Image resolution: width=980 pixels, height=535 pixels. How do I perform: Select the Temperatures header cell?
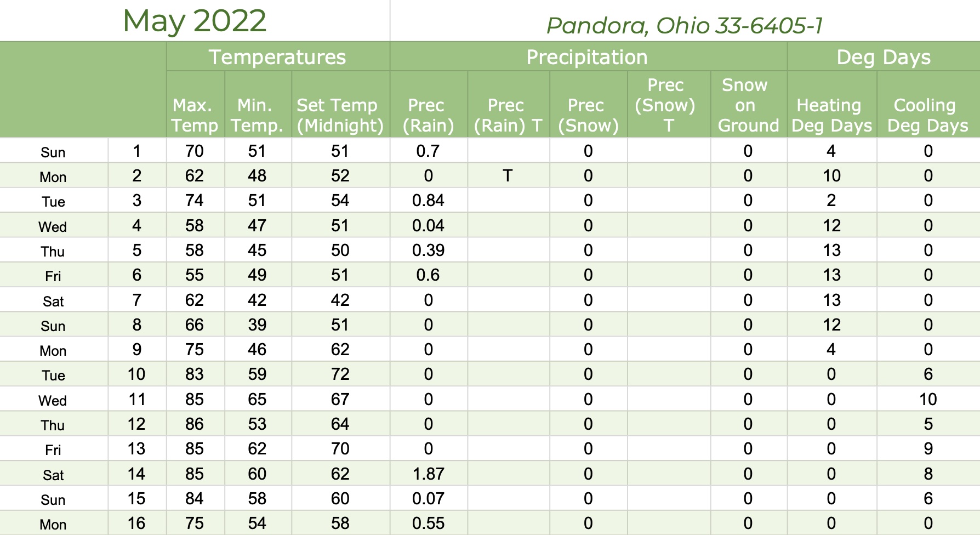pyautogui.click(x=278, y=57)
